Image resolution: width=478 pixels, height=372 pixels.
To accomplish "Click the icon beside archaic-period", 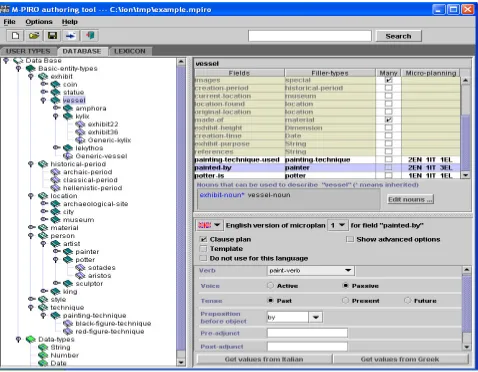I will [x=56, y=172].
